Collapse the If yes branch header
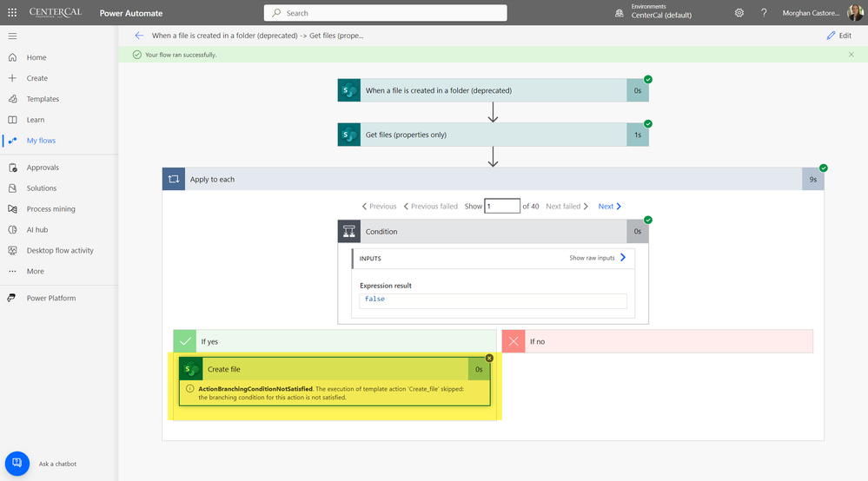Viewport: 868px width, 481px height. pos(335,341)
